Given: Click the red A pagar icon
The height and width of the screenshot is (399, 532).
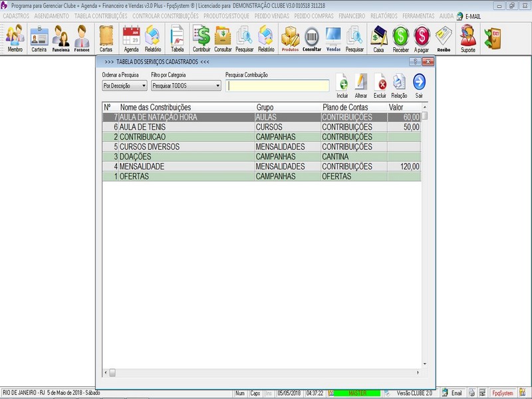Looking at the screenshot, I should (422, 39).
